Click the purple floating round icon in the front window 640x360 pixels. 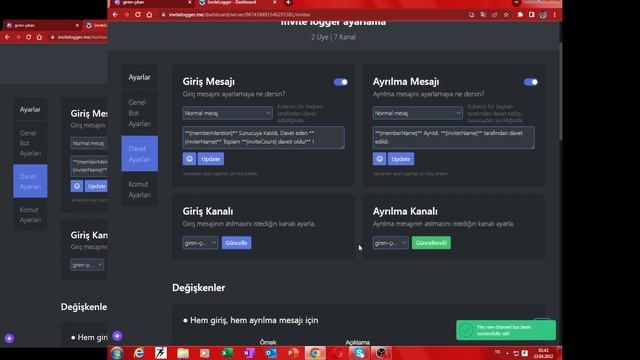click(x=117, y=336)
